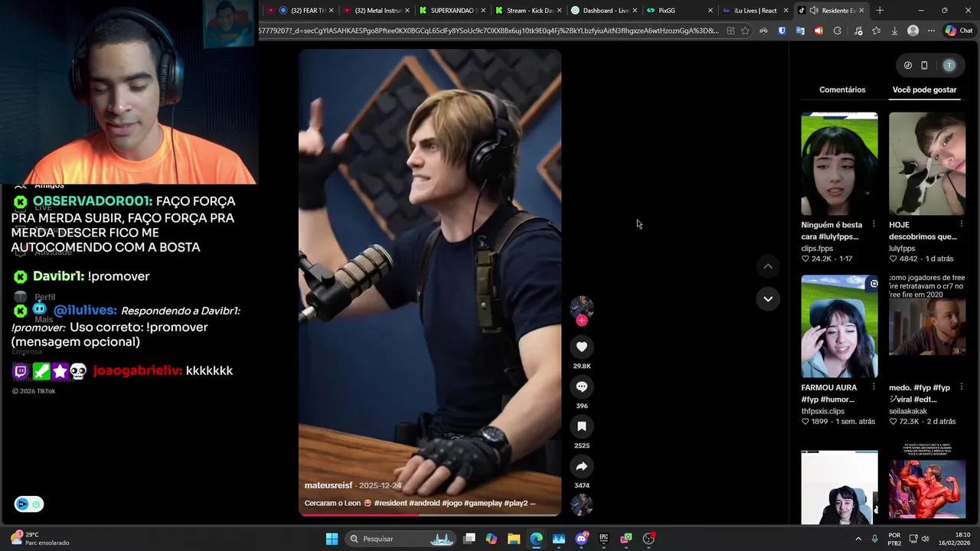Open a new browser tab with plus
The width and height of the screenshot is (980, 551).
point(880,11)
